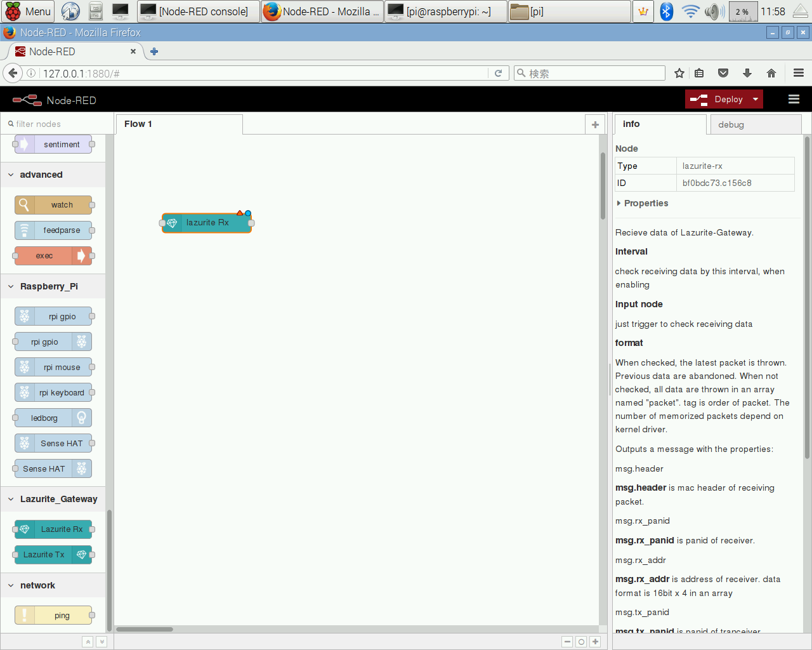The image size is (812, 650).
Task: Add a new flow tab with plus
Action: (595, 124)
